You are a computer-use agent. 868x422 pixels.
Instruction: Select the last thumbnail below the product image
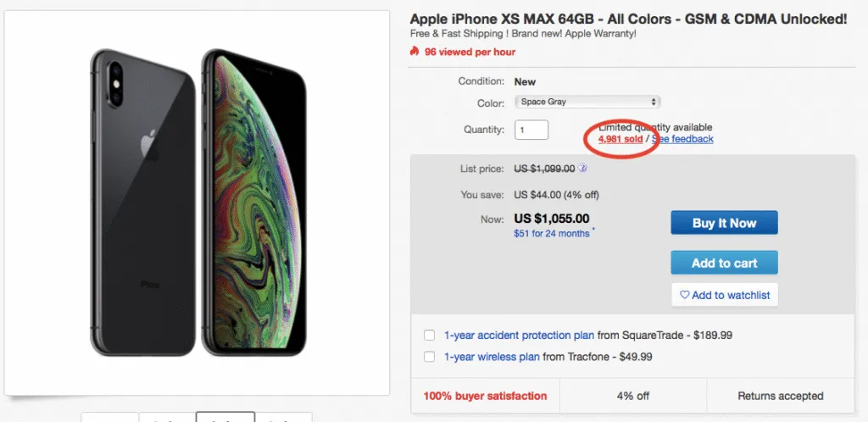[x=283, y=417]
